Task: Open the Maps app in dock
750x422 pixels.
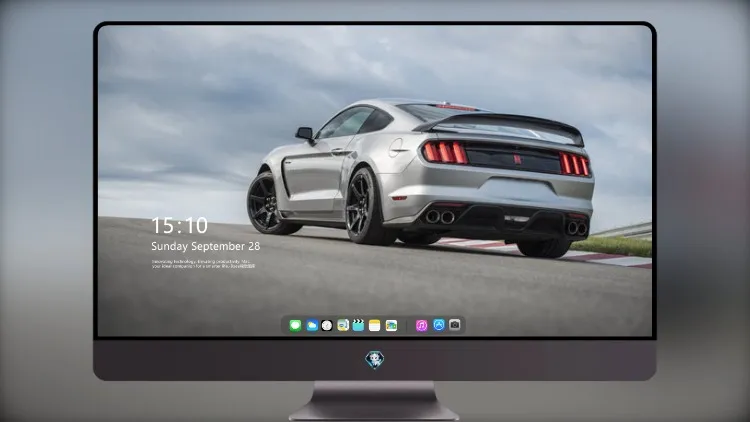Action: (343, 325)
